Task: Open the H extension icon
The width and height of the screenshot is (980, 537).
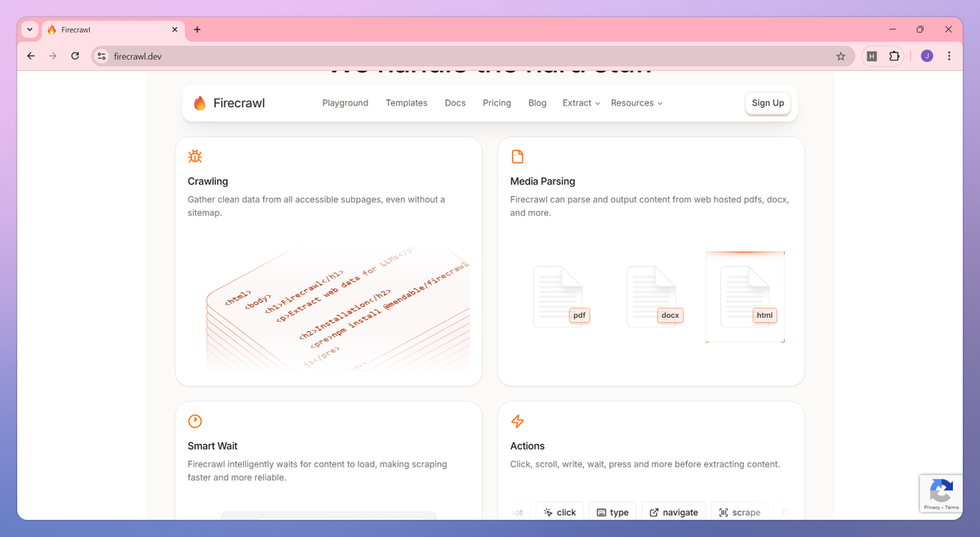Action: pos(871,56)
